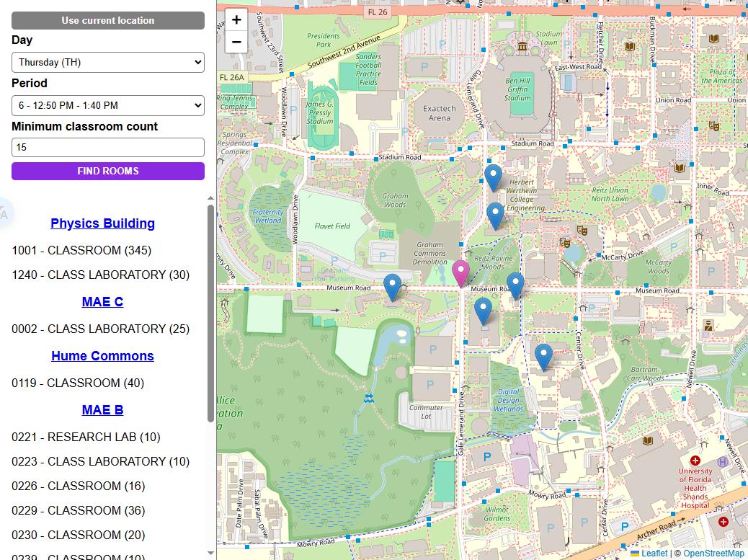Open the Day dropdown showing Thursday
748x560 pixels.
coord(108,62)
